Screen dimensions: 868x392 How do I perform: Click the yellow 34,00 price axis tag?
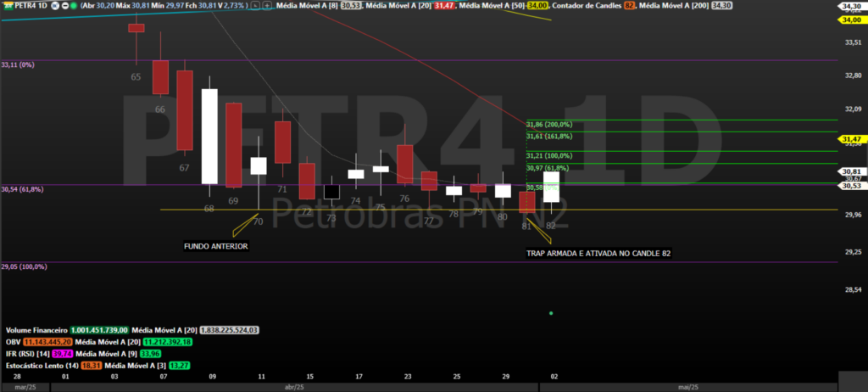coord(853,20)
